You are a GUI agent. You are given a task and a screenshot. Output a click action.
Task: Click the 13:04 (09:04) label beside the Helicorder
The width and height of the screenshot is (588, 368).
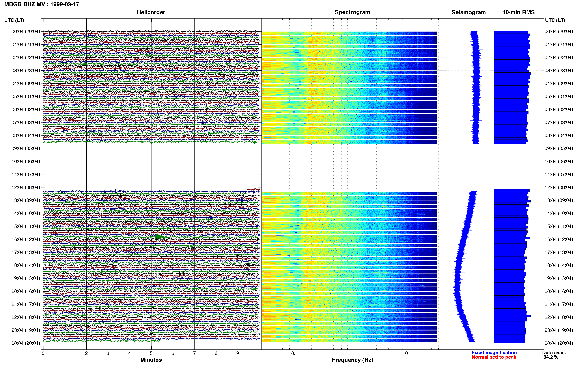(26, 200)
